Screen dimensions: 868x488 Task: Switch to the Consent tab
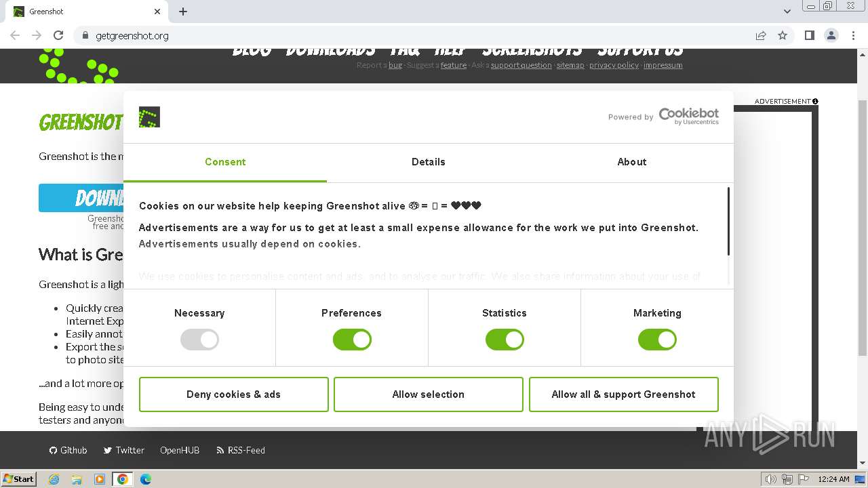tap(225, 162)
